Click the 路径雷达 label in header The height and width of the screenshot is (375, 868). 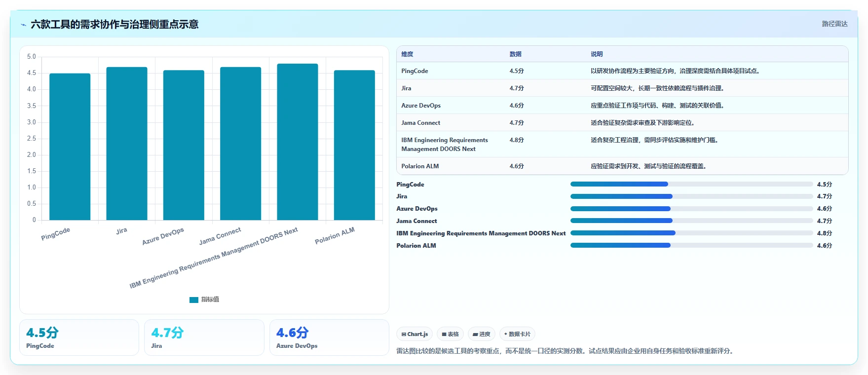click(834, 24)
